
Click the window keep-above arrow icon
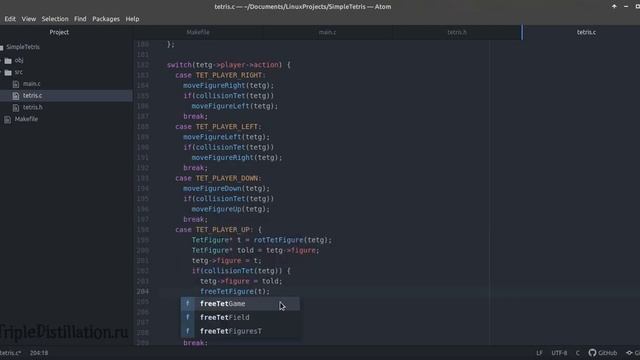pyautogui.click(x=614, y=6)
